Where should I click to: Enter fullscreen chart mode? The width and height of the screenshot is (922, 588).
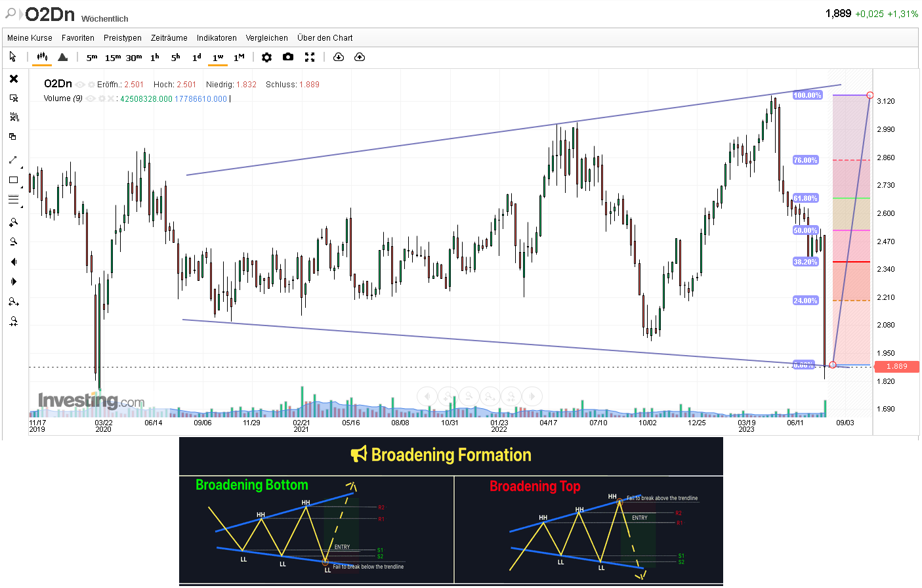(309, 57)
